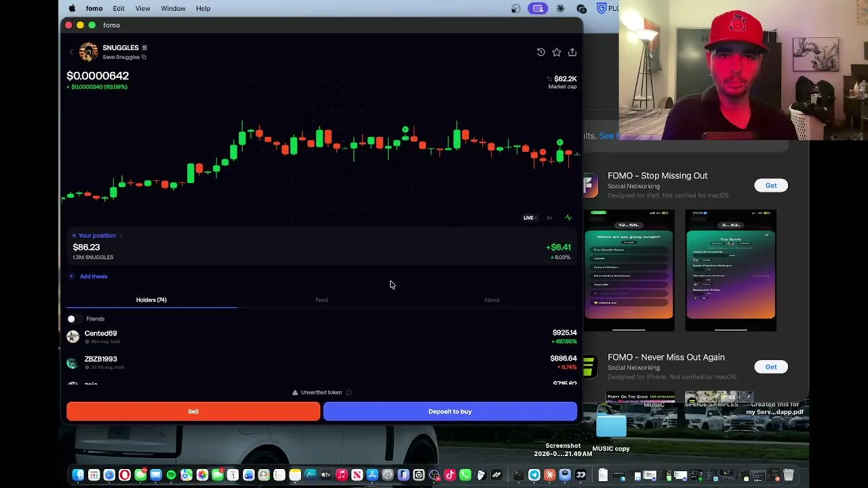Switch to the About tab
Screen dimensions: 868x488
tap(492, 300)
